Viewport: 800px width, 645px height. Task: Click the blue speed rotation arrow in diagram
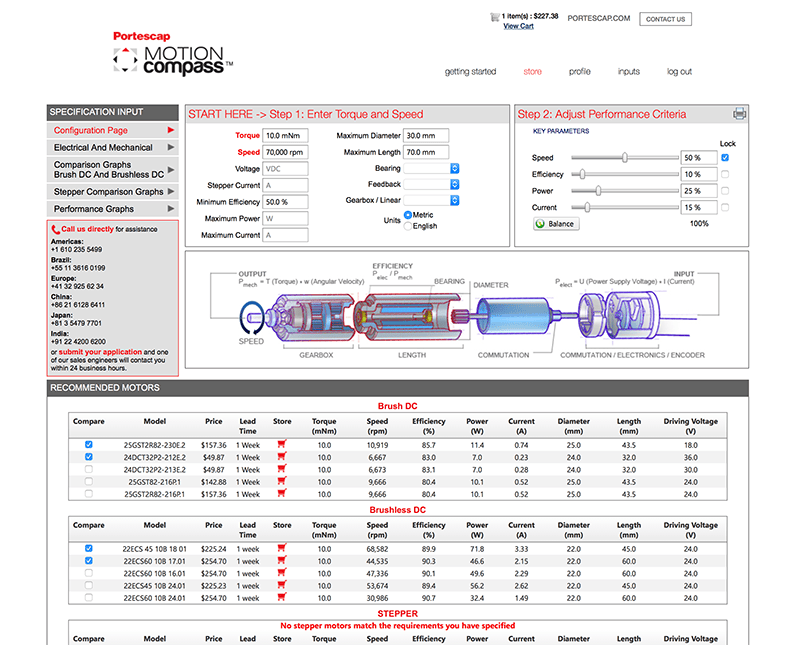(x=252, y=318)
